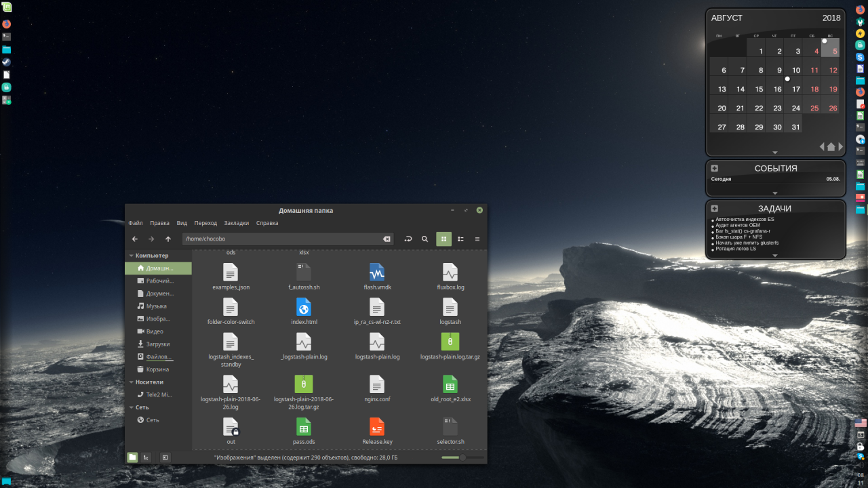Open Загрузки folder in sidebar
Screen dimensions: 868x488
coord(158,344)
